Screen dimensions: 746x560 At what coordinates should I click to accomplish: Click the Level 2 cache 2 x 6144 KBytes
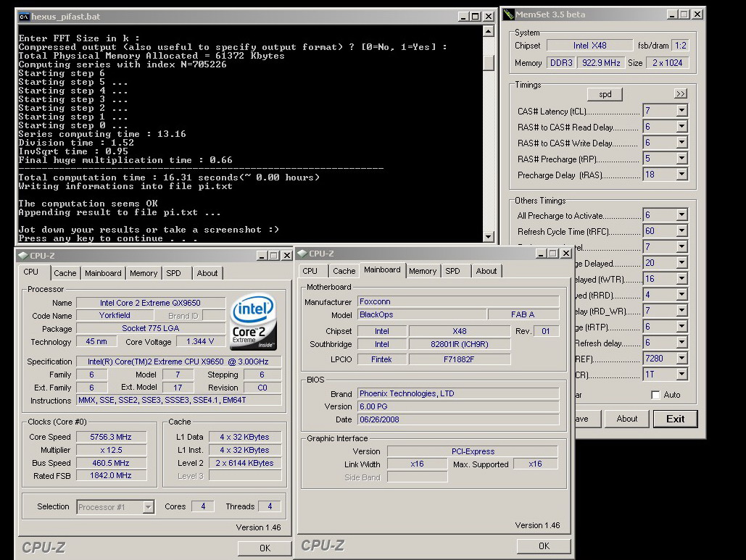(x=244, y=463)
